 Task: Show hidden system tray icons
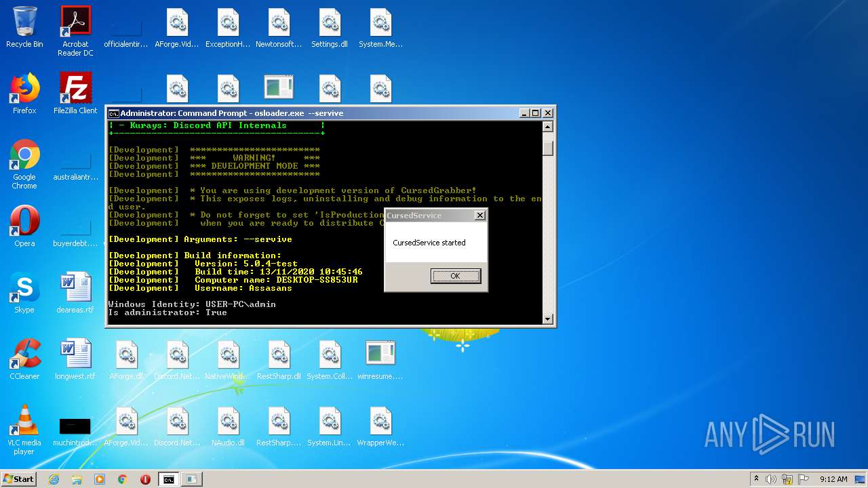pyautogui.click(x=756, y=479)
